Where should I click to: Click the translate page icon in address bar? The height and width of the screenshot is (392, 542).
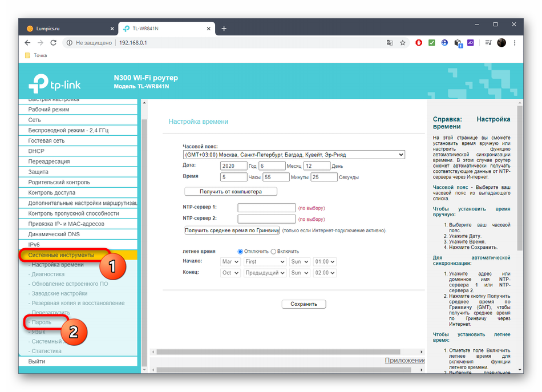click(x=390, y=43)
